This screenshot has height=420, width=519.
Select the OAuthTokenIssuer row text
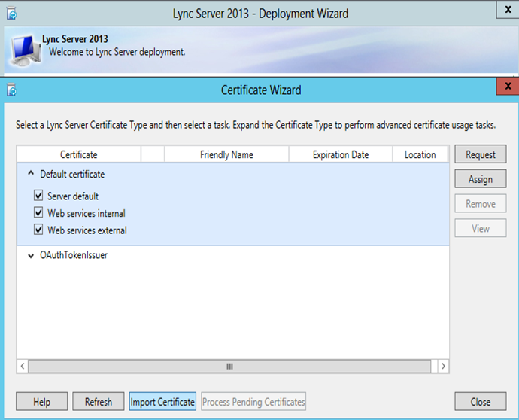(74, 255)
